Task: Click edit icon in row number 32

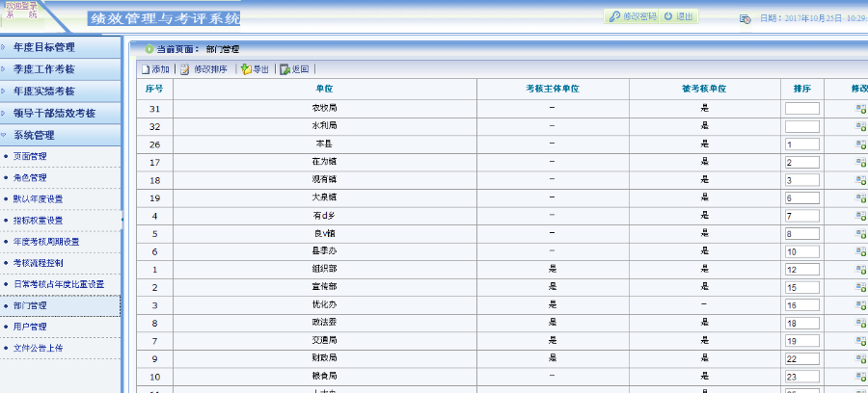Action: pyautogui.click(x=860, y=126)
